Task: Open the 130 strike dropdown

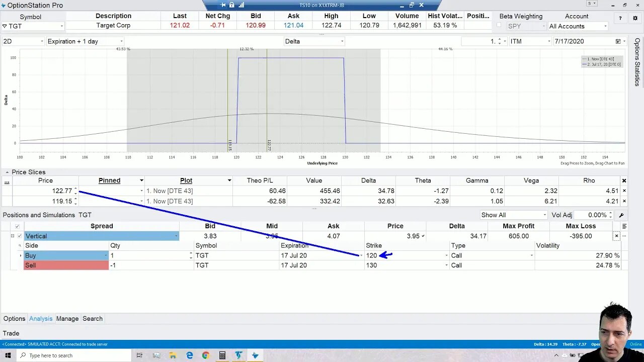Action: click(446, 265)
